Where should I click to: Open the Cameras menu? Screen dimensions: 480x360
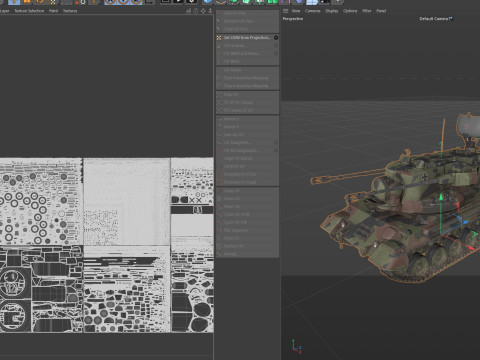313,11
